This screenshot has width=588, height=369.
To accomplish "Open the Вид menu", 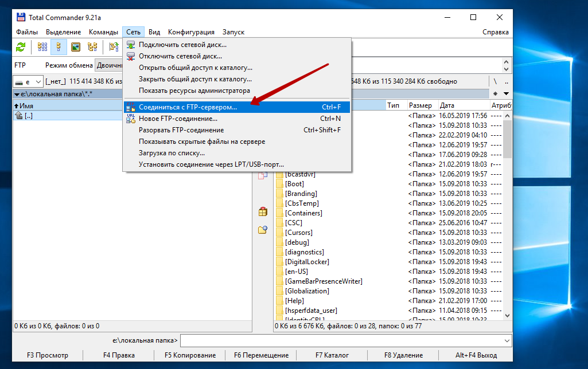I will click(x=154, y=32).
